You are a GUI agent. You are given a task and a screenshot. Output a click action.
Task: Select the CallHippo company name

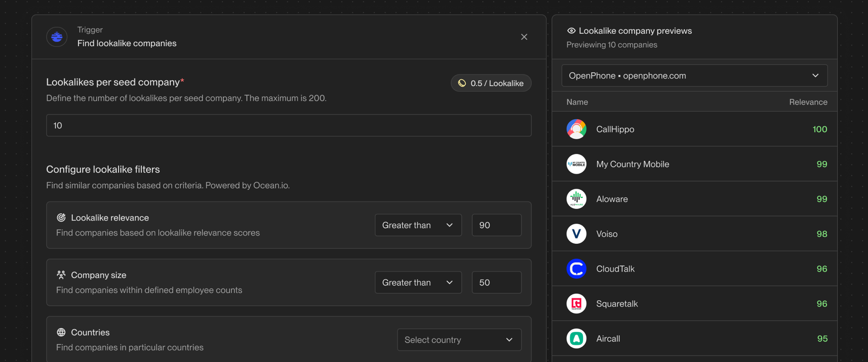615,129
